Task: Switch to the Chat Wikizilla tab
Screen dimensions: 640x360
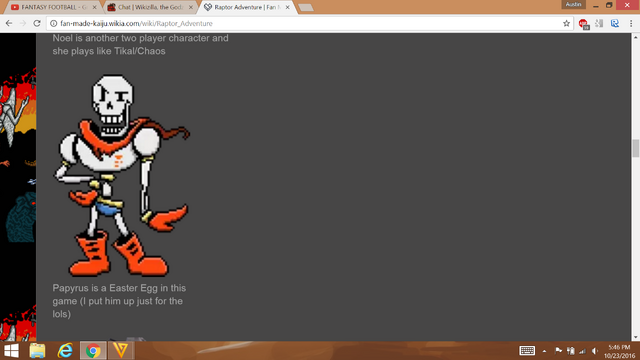Action: click(x=149, y=7)
